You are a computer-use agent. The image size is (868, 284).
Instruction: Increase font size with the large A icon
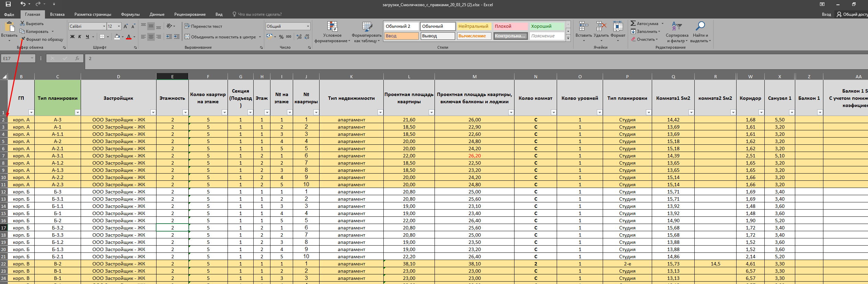tap(126, 26)
